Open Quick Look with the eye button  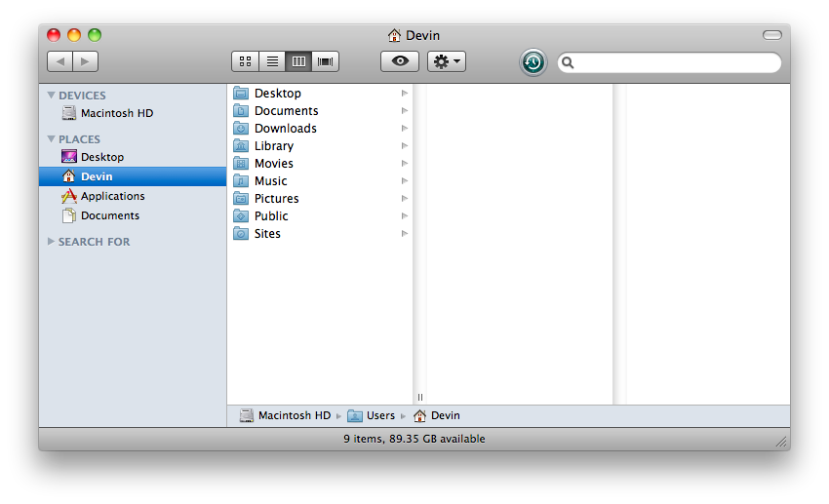click(x=400, y=61)
